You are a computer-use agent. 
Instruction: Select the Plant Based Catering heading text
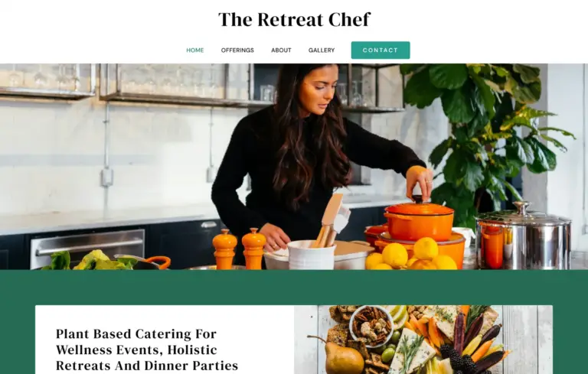[147, 350]
